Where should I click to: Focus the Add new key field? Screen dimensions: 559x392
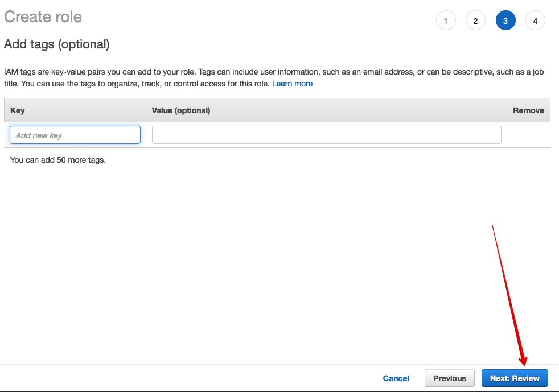tap(75, 135)
